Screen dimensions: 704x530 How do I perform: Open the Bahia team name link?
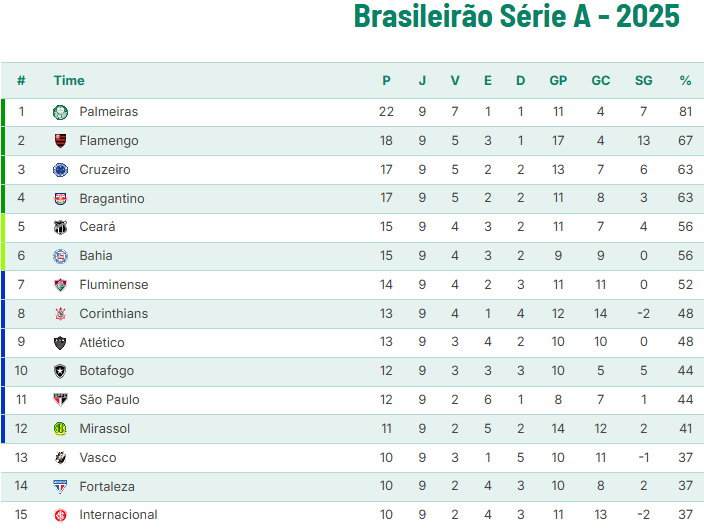96,256
